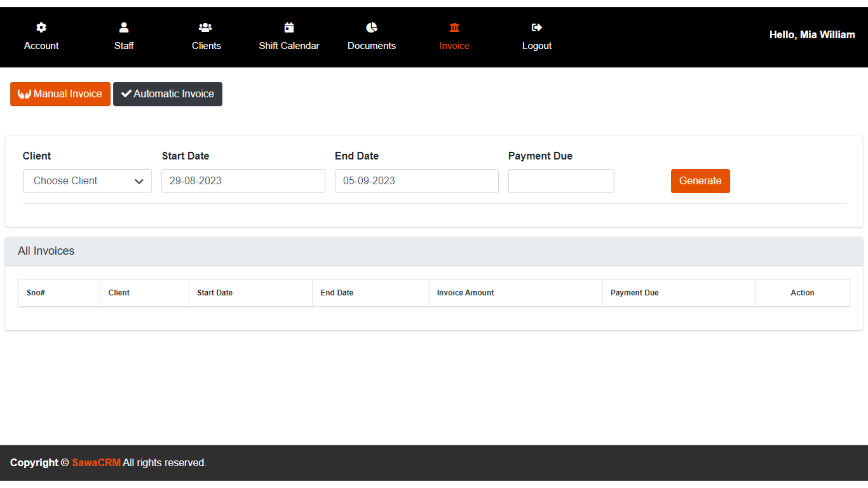This screenshot has height=488, width=868.
Task: Open the Account menu label
Action: [x=41, y=46]
